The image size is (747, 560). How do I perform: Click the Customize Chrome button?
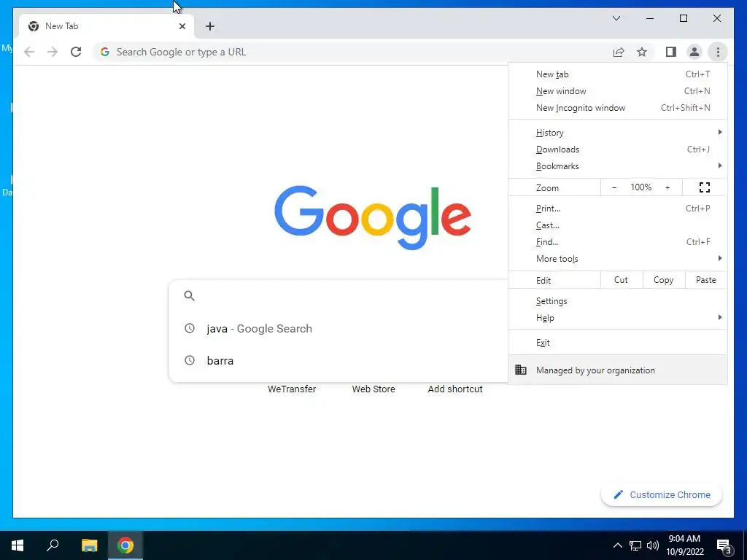pyautogui.click(x=662, y=494)
